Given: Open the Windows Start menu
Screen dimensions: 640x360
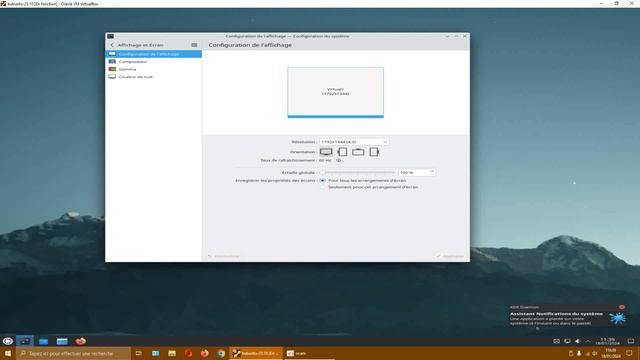Looking at the screenshot, I should (x=8, y=353).
